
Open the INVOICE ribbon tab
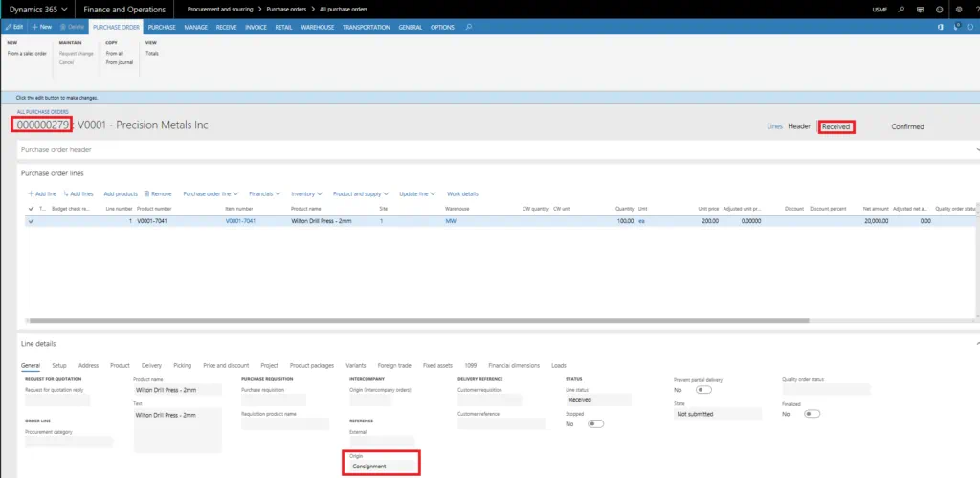256,28
